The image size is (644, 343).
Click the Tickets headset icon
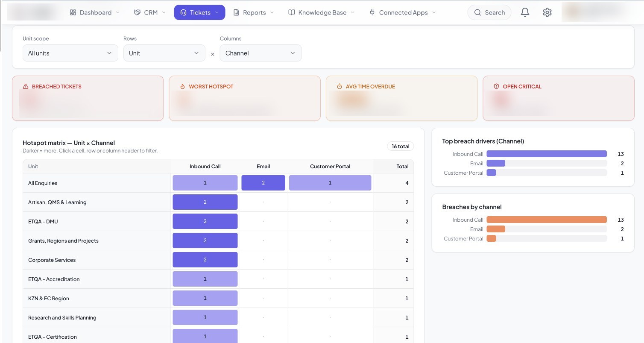tap(183, 12)
